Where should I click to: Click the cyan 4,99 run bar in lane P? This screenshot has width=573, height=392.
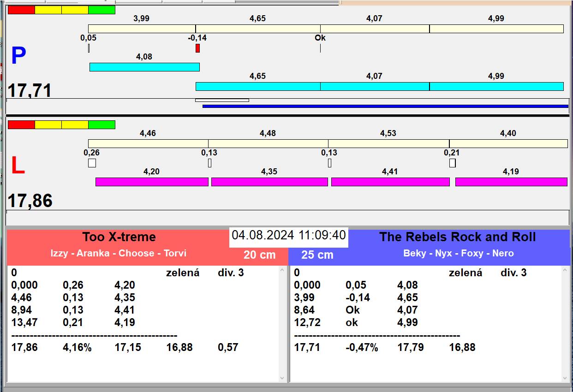pyautogui.click(x=496, y=86)
